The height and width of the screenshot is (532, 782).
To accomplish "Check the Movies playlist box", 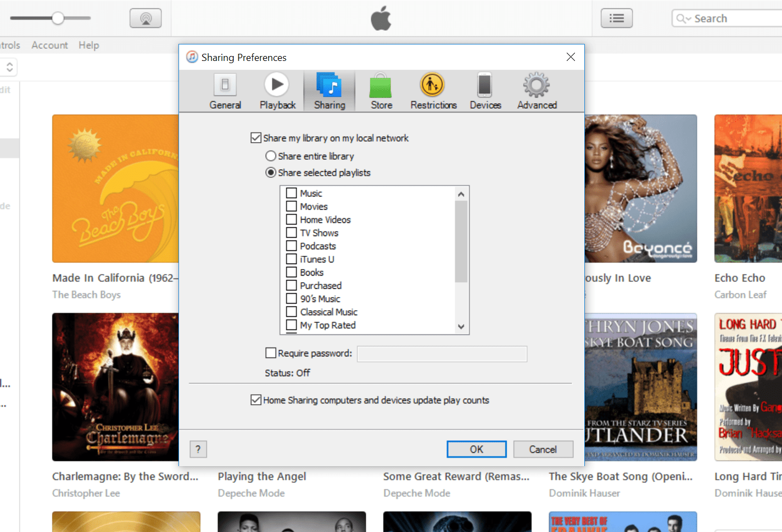I will pyautogui.click(x=292, y=206).
